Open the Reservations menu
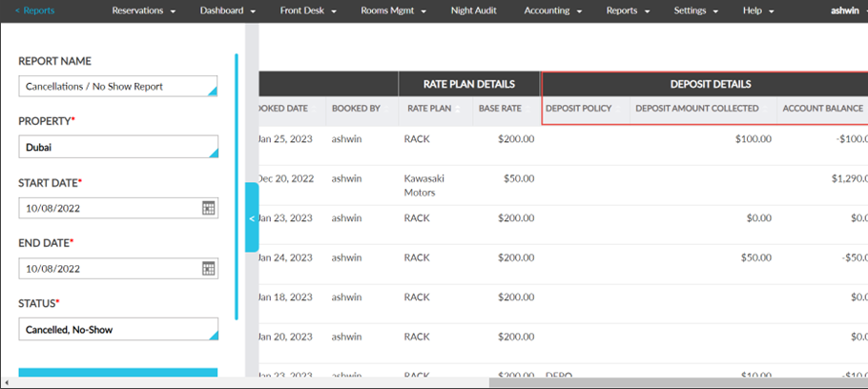This screenshot has width=868, height=389. (x=143, y=10)
